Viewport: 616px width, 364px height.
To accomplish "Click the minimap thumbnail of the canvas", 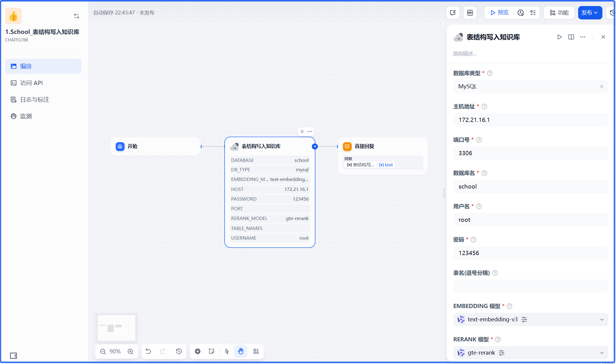I will coord(117,328).
